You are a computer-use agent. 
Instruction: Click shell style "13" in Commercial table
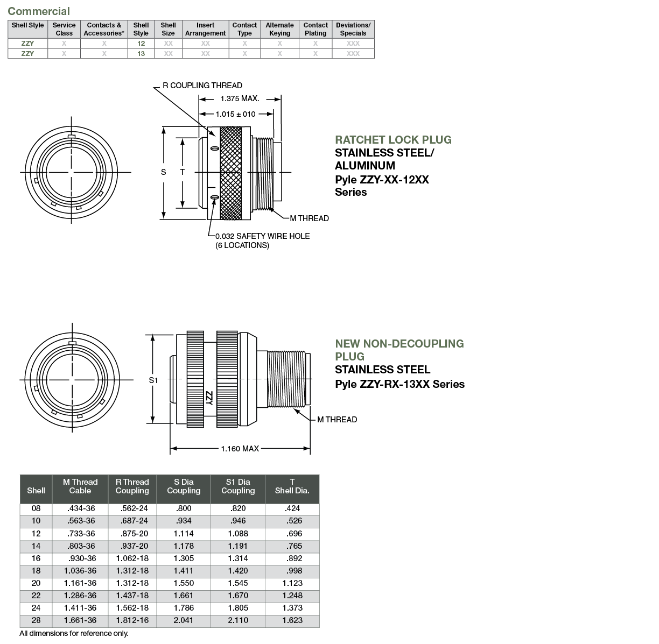point(141,53)
